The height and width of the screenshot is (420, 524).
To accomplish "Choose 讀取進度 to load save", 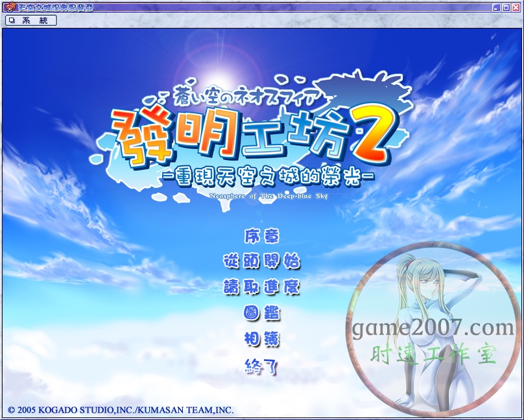I will point(261,287).
